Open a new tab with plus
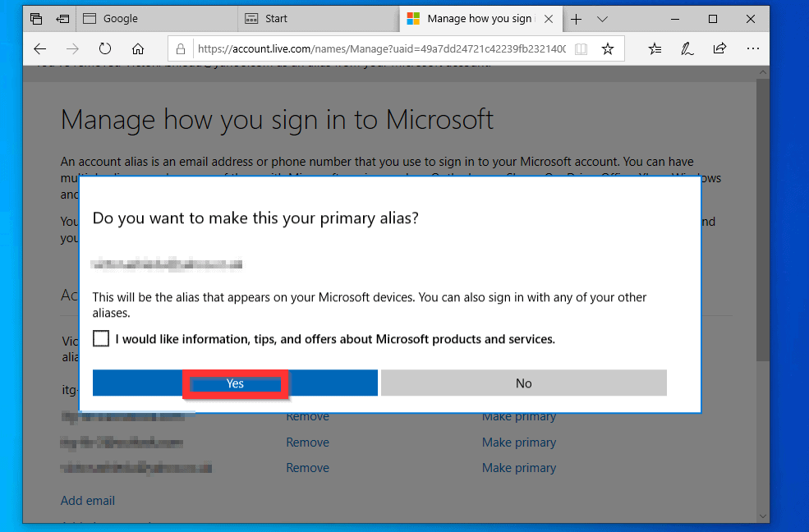Screen dimensions: 809x532 pos(577,19)
